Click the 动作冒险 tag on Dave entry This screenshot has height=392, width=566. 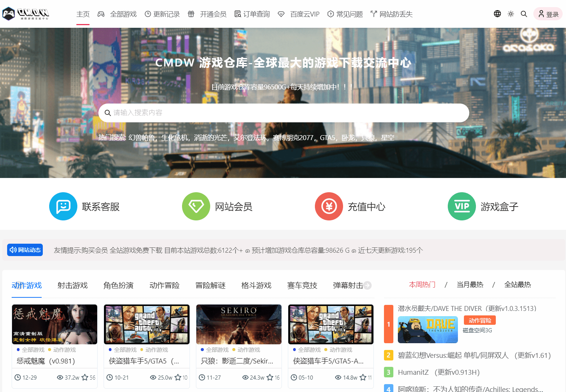tap(480, 320)
